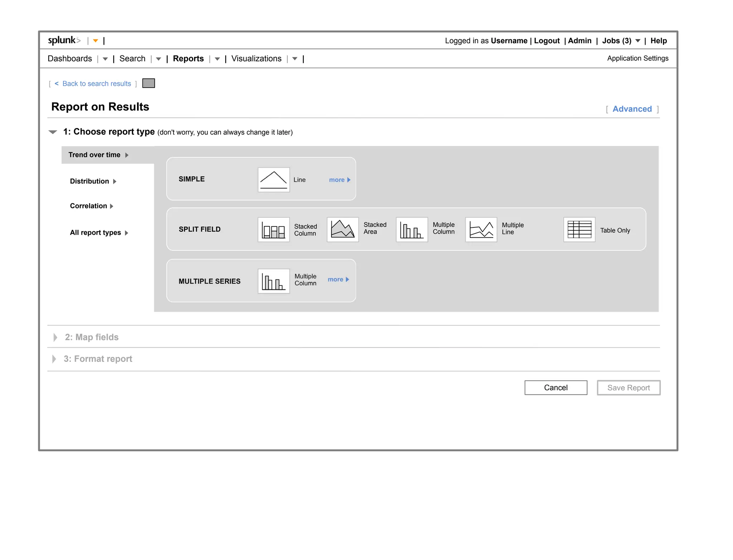Click the Multiple Line label

(x=513, y=229)
